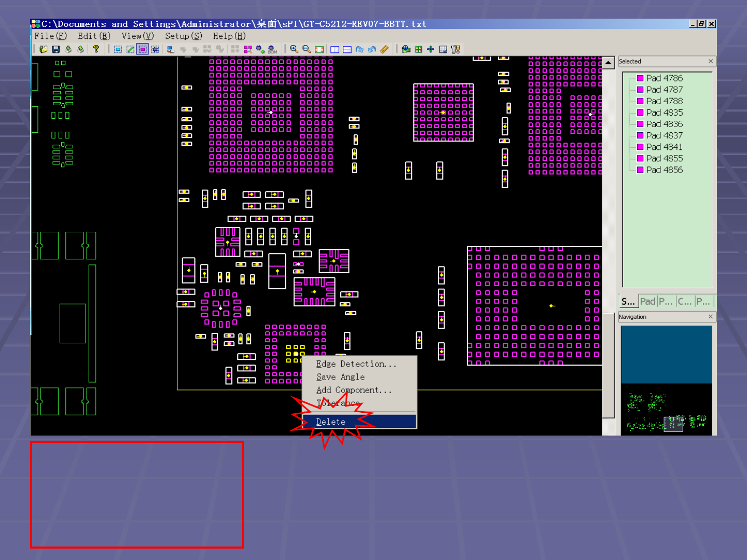Click the ruler measure tool icon
747x560 pixels.
coord(384,49)
